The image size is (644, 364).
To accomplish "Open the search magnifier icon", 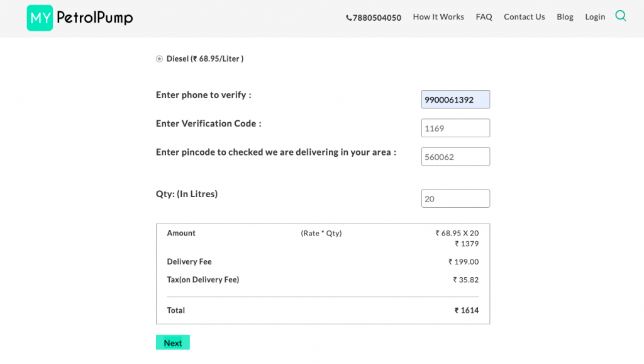I will tap(620, 16).
